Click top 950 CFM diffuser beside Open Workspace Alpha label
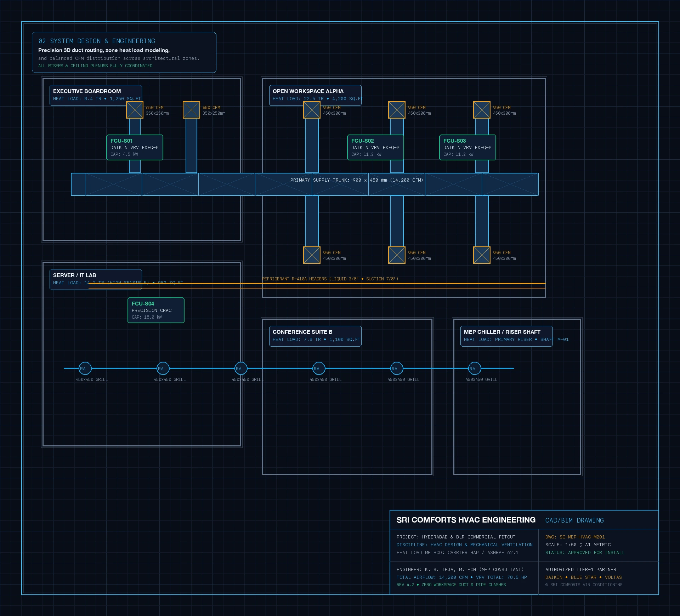Image resolution: width=680 pixels, height=616 pixels. pyautogui.click(x=312, y=110)
